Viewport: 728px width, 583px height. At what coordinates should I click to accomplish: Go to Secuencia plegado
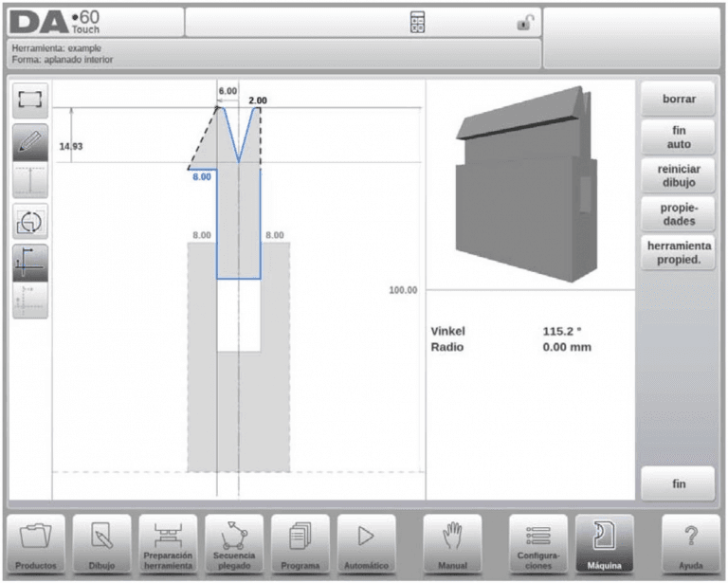pos(234,544)
